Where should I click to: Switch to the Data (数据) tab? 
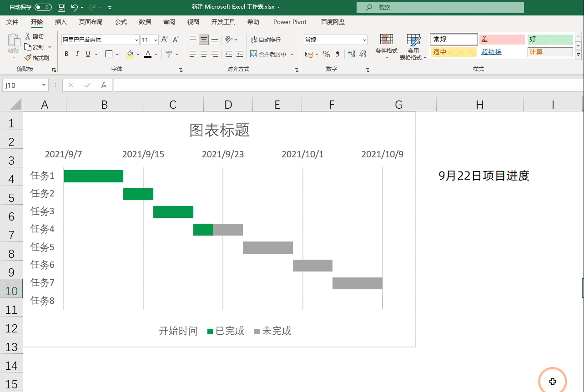[145, 22]
